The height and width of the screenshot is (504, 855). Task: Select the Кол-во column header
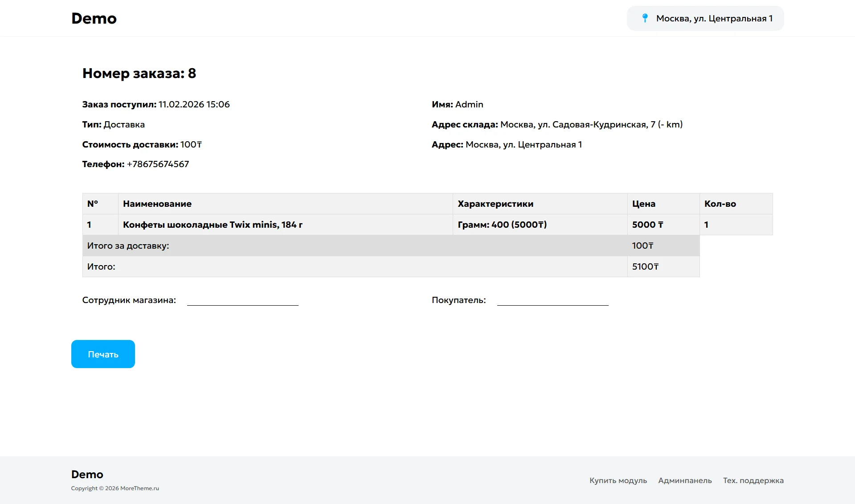pyautogui.click(x=720, y=204)
